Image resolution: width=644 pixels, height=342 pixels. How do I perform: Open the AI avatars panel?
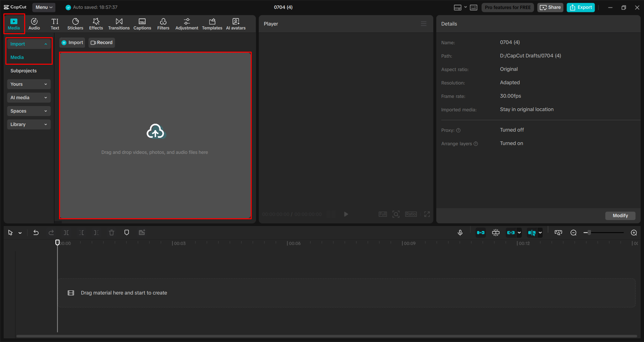(235, 23)
